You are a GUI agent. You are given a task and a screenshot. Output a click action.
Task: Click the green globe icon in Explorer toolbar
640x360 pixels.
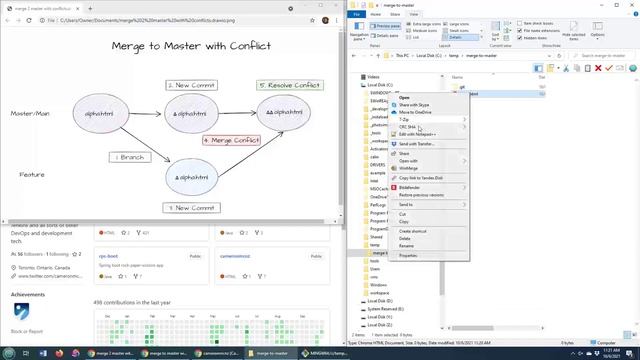pos(633,68)
